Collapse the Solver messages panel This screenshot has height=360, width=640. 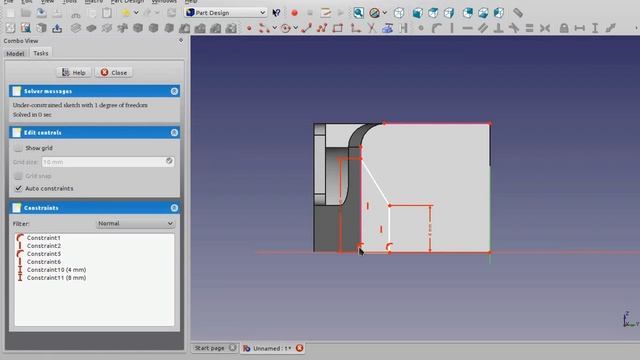pos(174,91)
